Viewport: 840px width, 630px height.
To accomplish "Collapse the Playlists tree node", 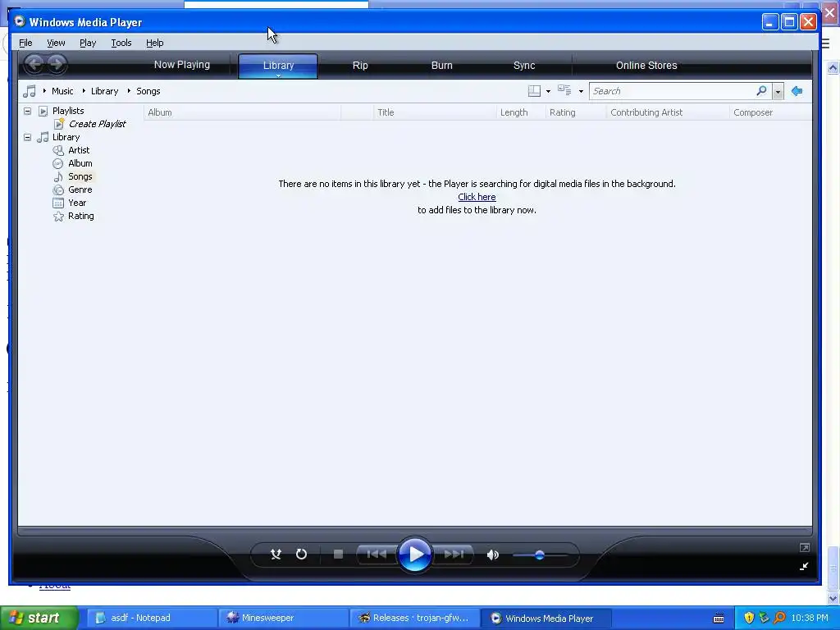I will (27, 111).
